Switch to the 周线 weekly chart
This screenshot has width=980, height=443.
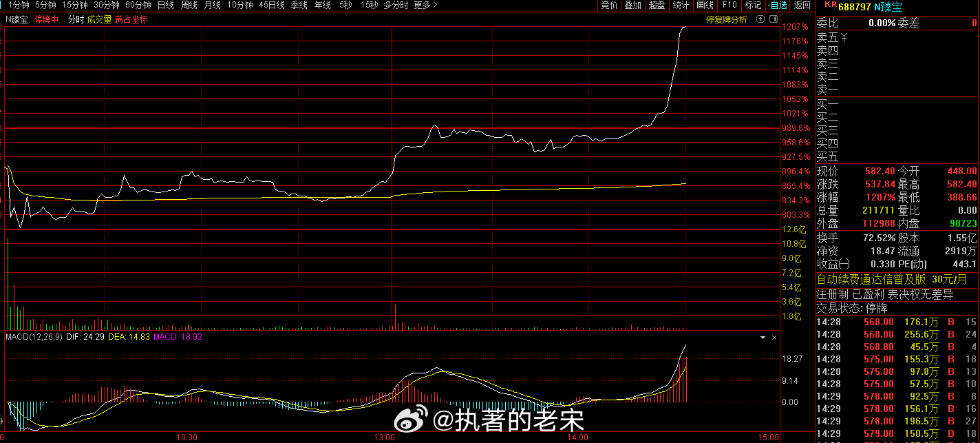tap(189, 5)
